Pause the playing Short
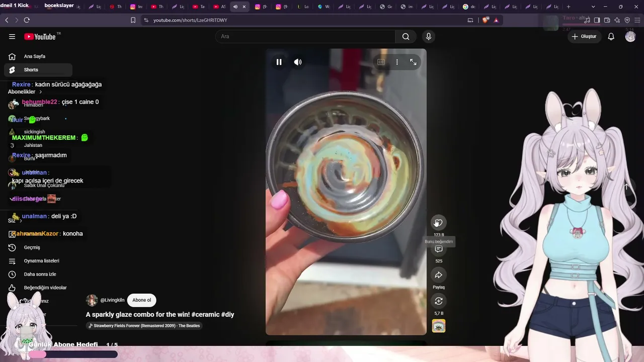Image resolution: width=644 pixels, height=362 pixels. pyautogui.click(x=279, y=62)
